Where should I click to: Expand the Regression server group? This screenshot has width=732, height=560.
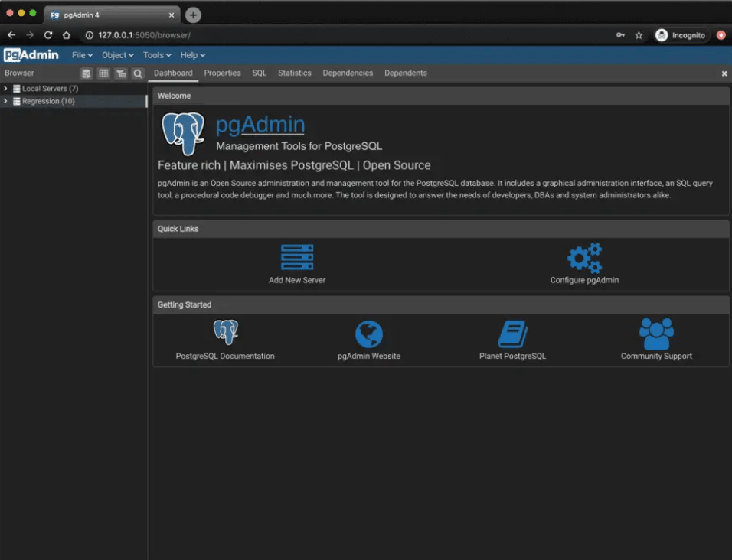point(6,101)
